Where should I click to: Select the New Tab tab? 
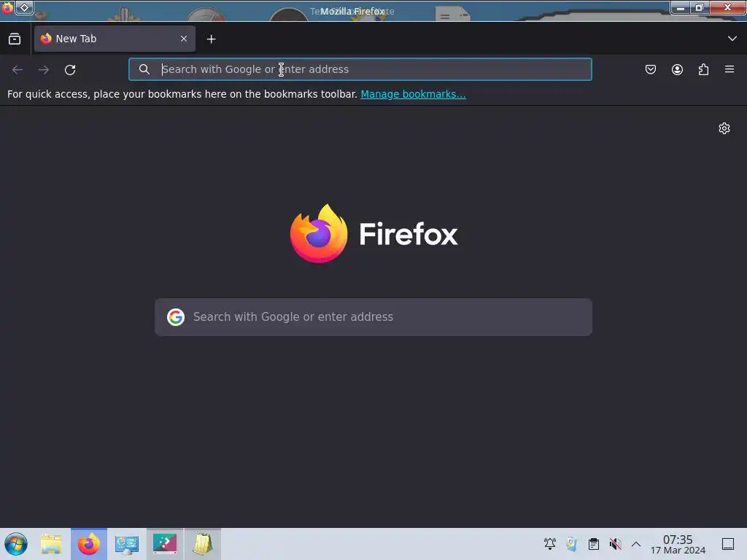[115, 39]
